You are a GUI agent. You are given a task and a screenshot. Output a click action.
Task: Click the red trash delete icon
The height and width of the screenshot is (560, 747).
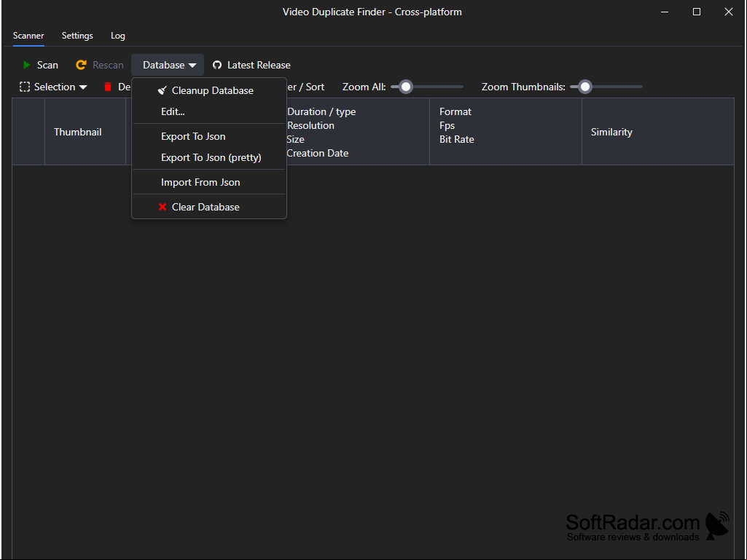point(108,87)
